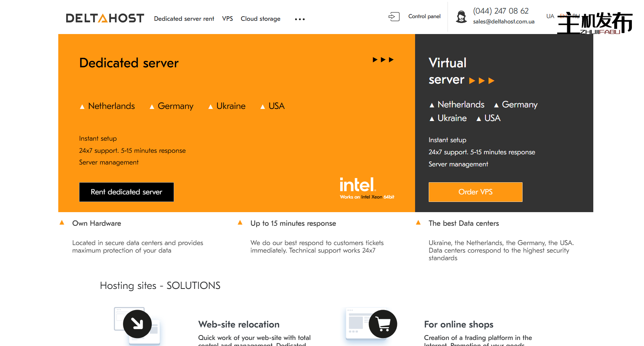Screen dimensions: 644x346
Task: Click the orange triangle beside Own Hardware
Action: 62,222
